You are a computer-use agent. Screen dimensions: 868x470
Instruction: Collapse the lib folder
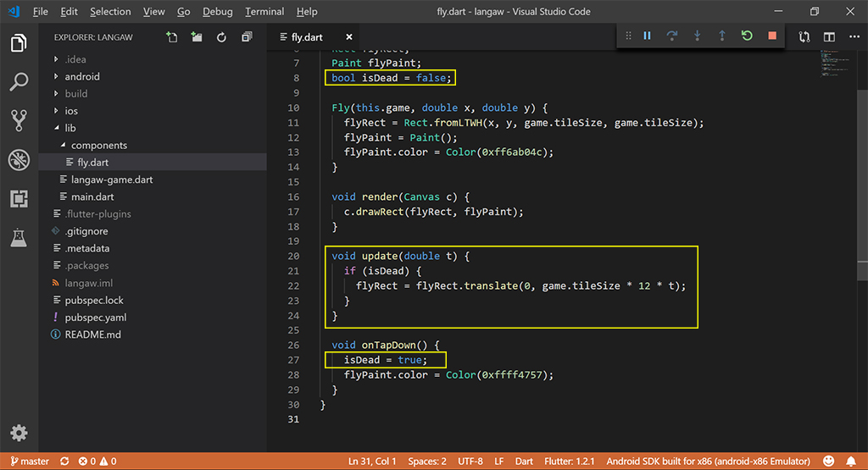pyautogui.click(x=70, y=128)
